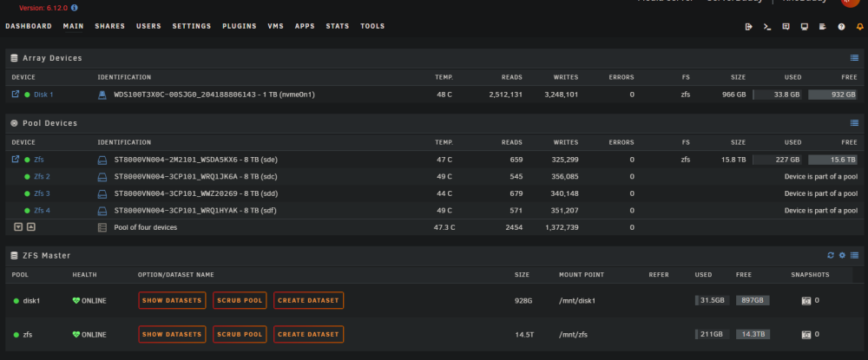Viewport: 868px width, 360px height.
Task: Open ZFS Master settings gear icon
Action: point(843,256)
